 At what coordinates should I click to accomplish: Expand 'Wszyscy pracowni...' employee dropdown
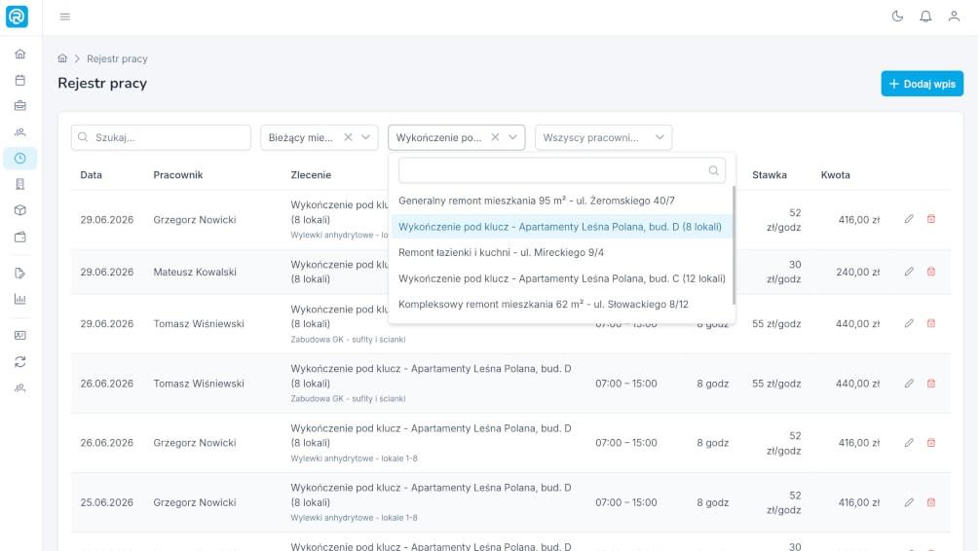(603, 137)
